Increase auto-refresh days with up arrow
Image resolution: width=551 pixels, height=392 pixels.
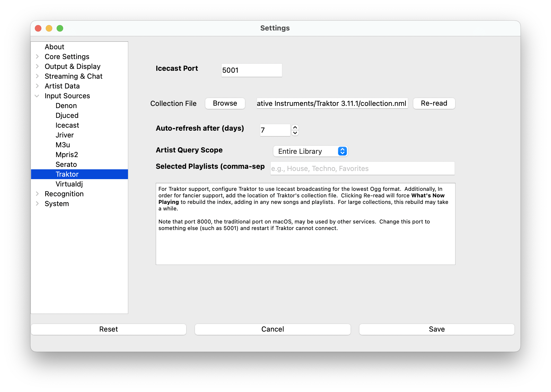(x=295, y=127)
